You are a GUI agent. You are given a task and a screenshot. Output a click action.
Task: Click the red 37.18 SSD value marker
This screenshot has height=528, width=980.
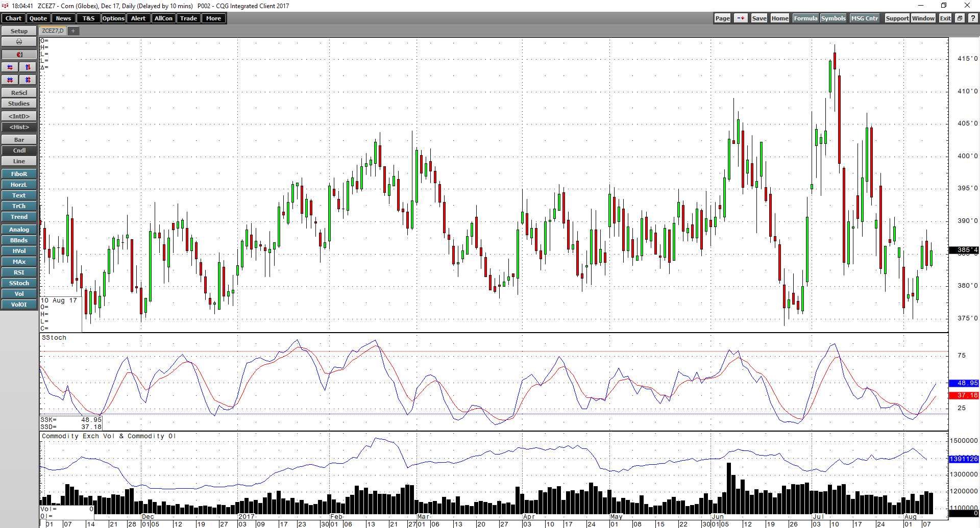[x=964, y=395]
